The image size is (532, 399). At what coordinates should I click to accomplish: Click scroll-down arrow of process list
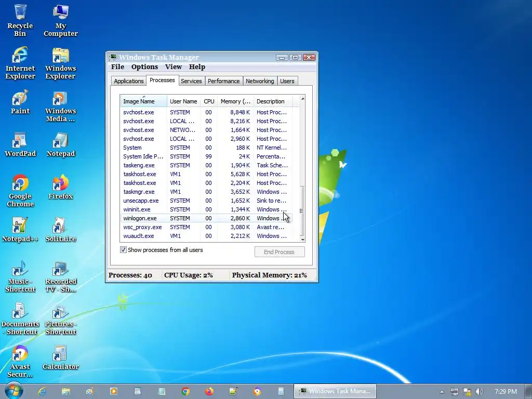(302, 240)
